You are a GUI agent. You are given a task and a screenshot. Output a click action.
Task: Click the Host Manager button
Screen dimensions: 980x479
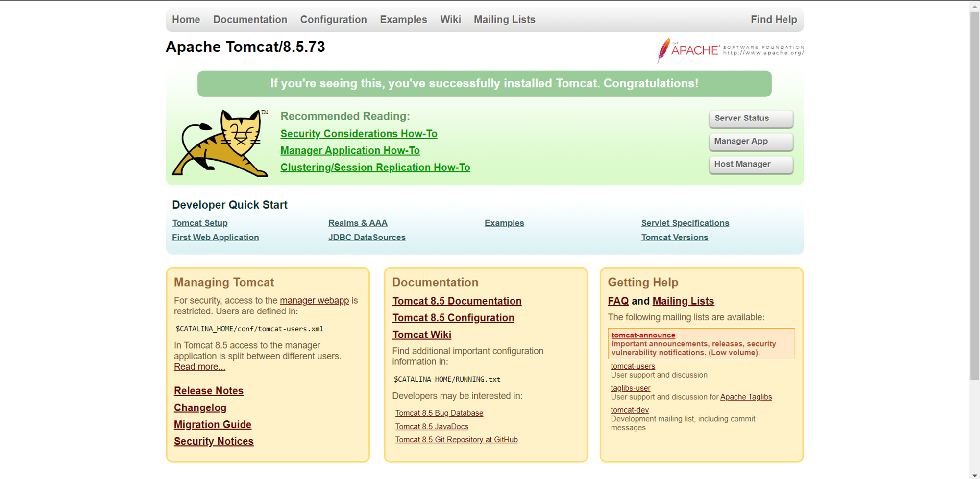(x=751, y=165)
